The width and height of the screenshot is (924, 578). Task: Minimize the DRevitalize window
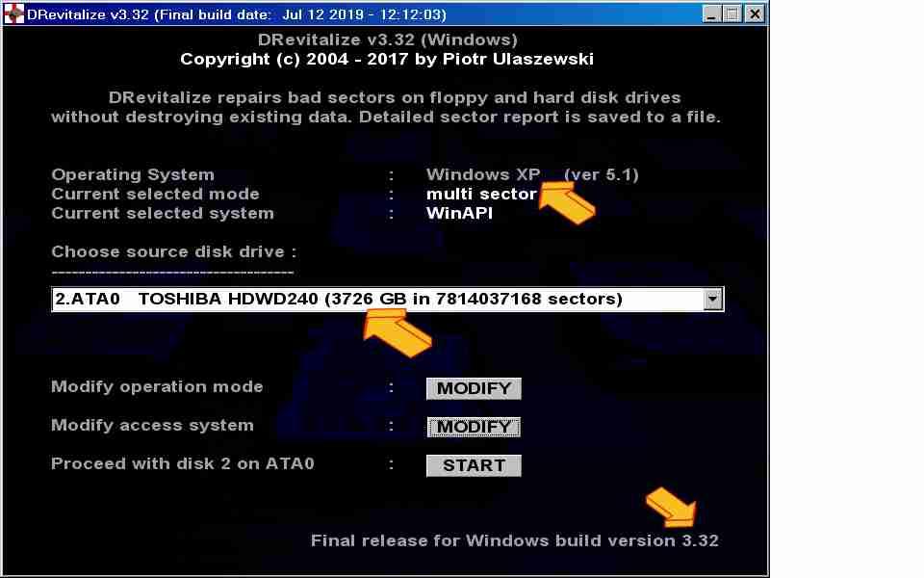711,14
